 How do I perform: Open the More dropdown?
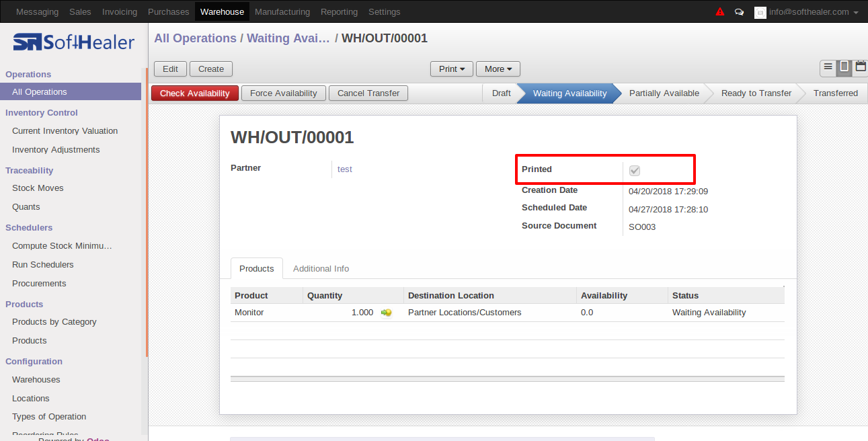(498, 69)
